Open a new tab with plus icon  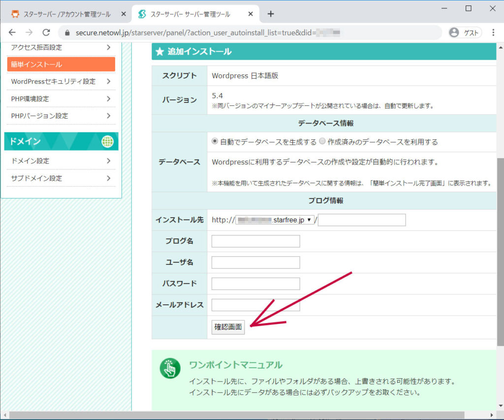[271, 14]
